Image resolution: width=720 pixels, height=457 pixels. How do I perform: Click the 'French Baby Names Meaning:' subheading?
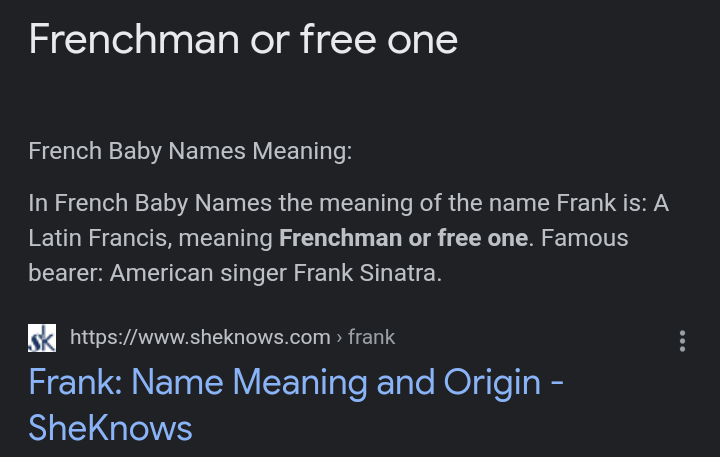tap(190, 152)
